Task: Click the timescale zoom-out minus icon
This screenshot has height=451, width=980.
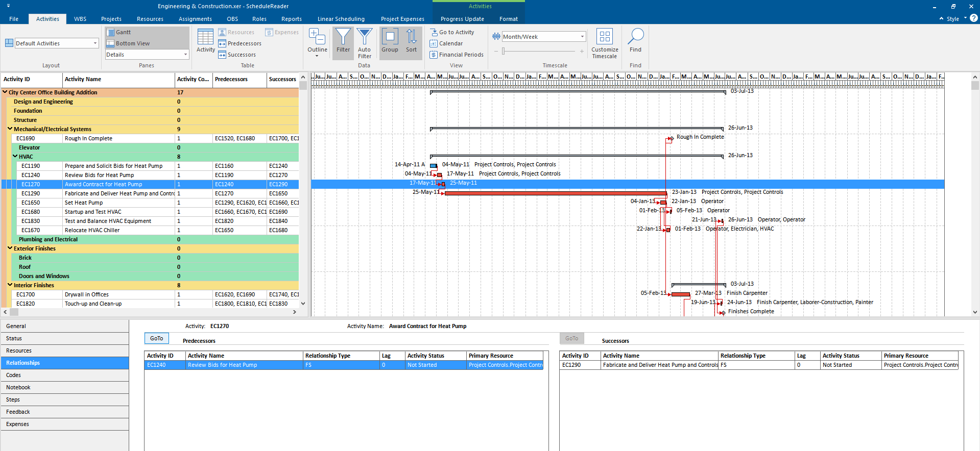Action: [496, 51]
